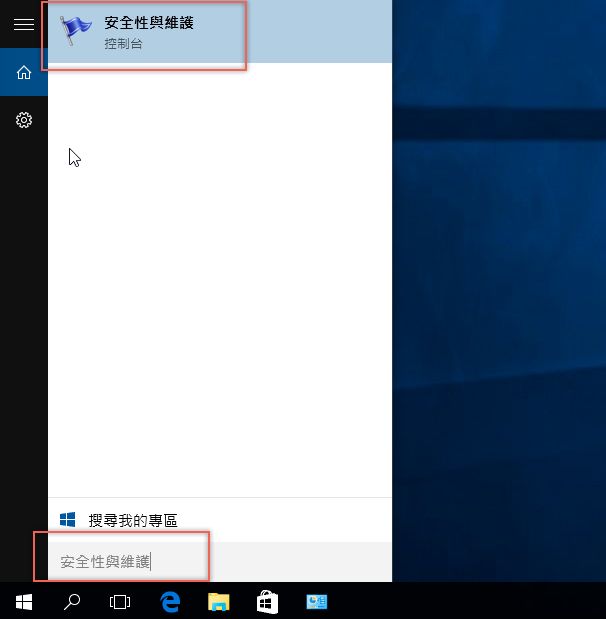Click empty area of the taskbar
Image resolution: width=606 pixels, height=619 pixels.
pyautogui.click(x=470, y=601)
